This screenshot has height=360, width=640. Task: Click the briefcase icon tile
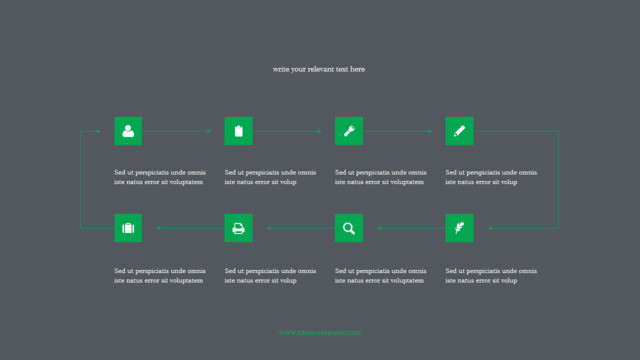click(128, 228)
